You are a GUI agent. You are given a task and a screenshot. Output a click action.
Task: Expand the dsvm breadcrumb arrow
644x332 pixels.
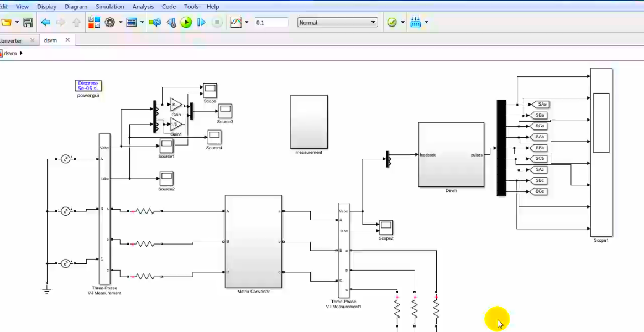[x=21, y=54]
